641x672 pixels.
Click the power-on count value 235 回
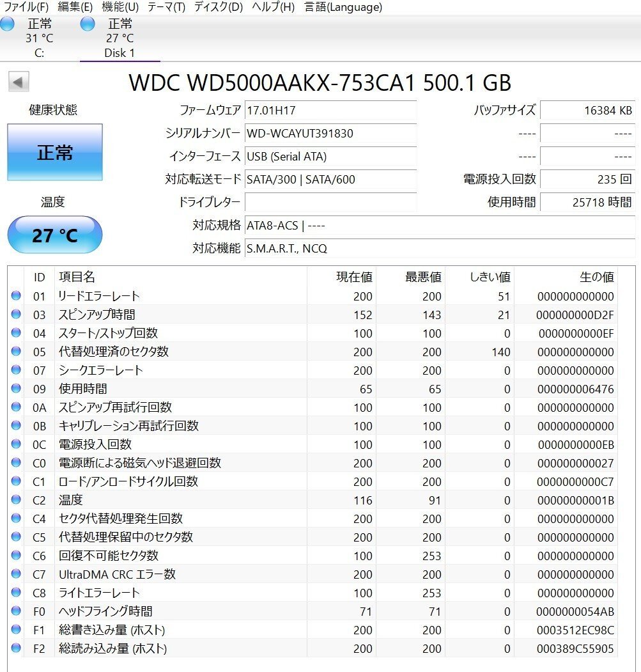[x=587, y=179]
